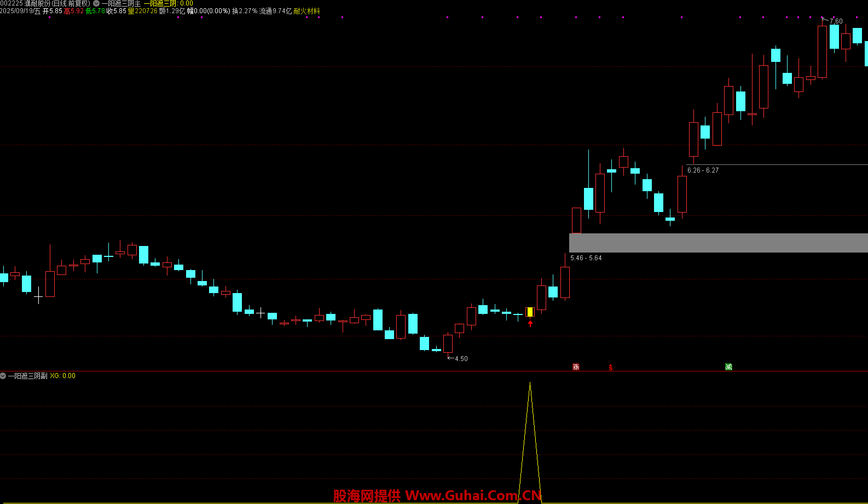Click the 一阳遮三阴副 indicator name
868x504 pixels.
coord(27,376)
